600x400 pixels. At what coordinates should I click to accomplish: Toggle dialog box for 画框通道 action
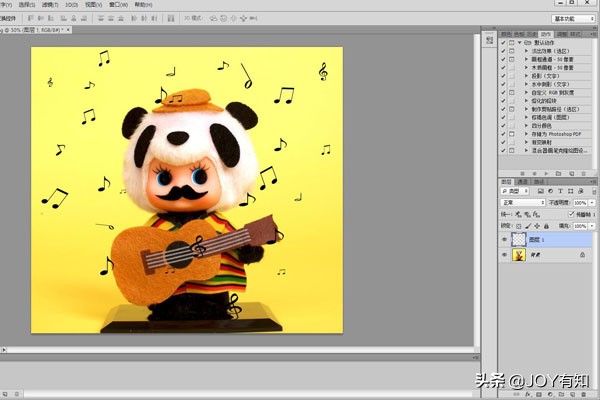(x=512, y=59)
